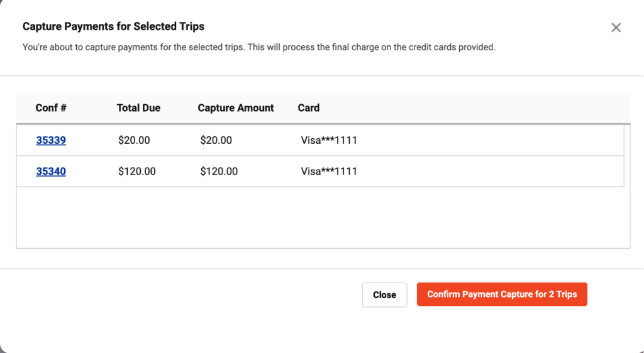Select the $120.00 Total Due cell
Screen dimensions: 644x353
click(136, 171)
